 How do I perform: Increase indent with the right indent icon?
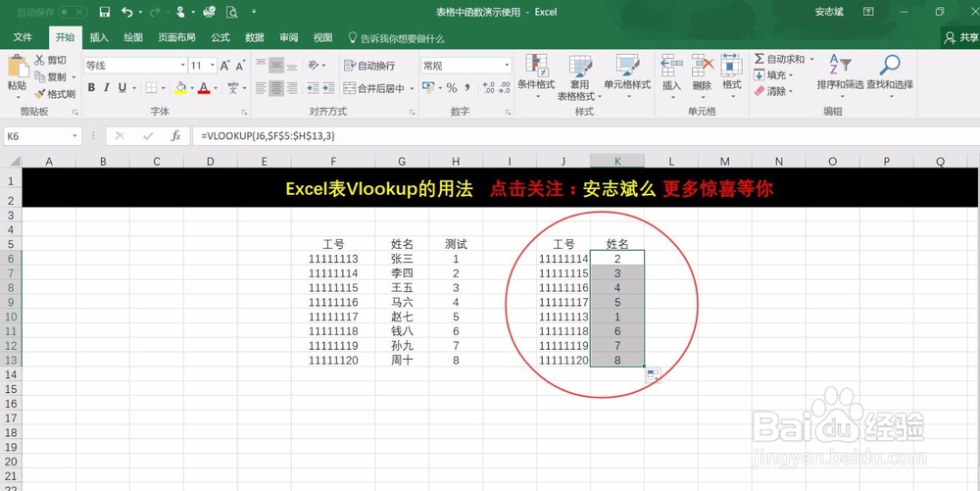[x=328, y=88]
